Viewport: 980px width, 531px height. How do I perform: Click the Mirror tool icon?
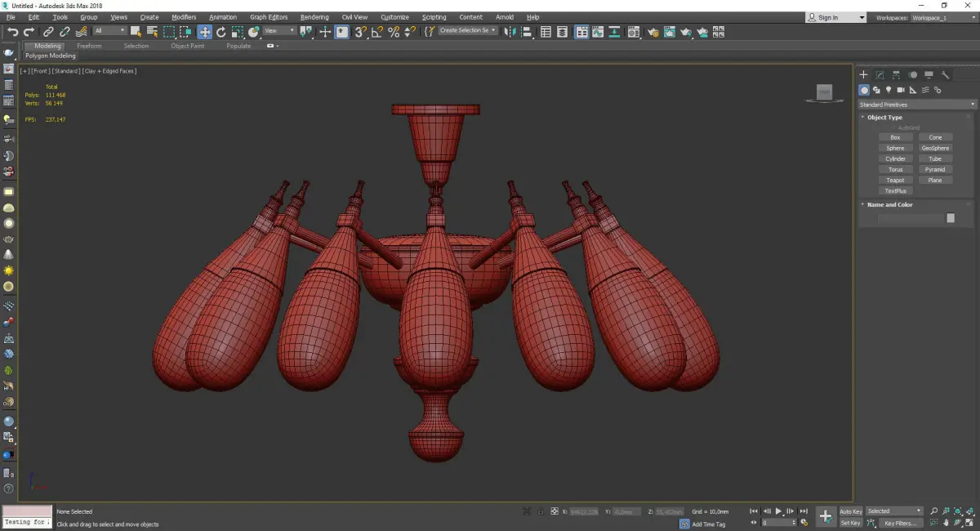click(x=510, y=32)
